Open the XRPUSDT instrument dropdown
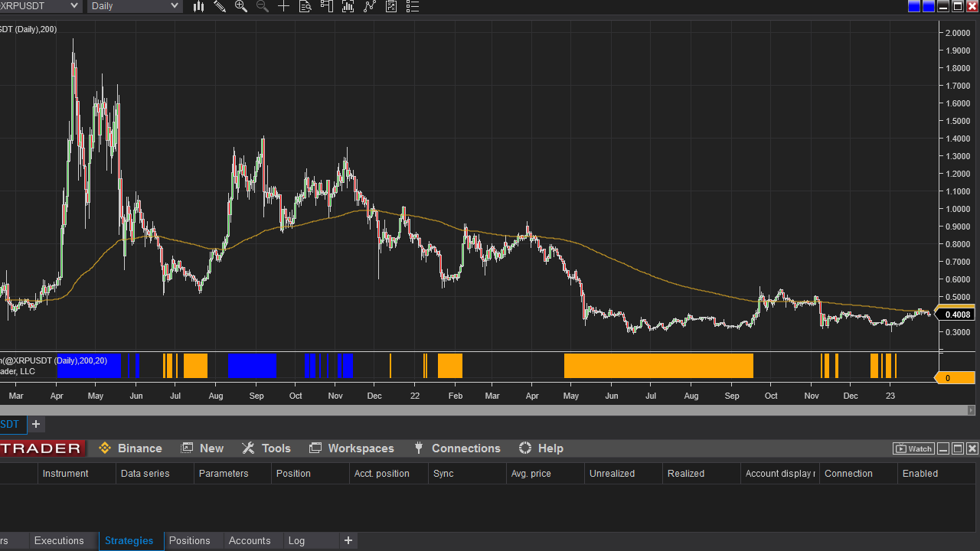 tap(40, 6)
